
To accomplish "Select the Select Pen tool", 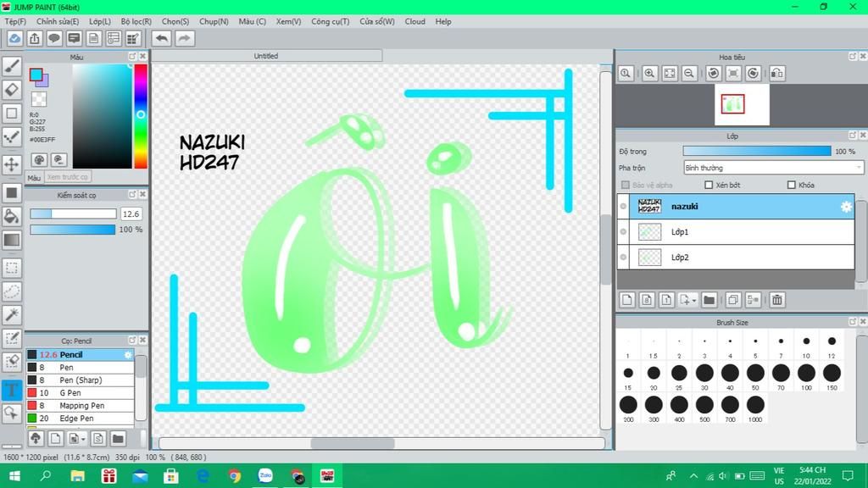I will pyautogui.click(x=12, y=338).
